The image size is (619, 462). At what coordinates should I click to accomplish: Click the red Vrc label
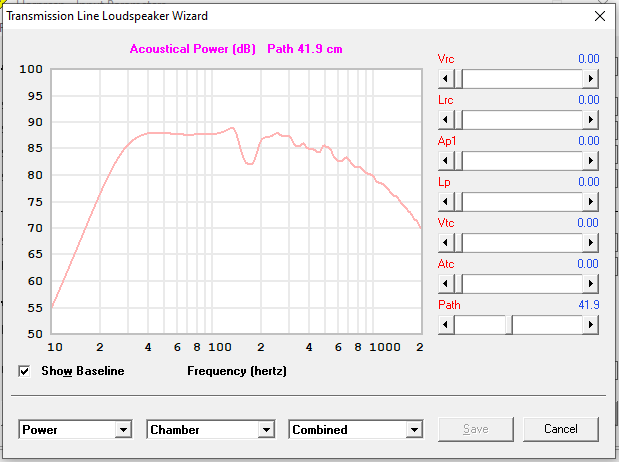click(446, 59)
